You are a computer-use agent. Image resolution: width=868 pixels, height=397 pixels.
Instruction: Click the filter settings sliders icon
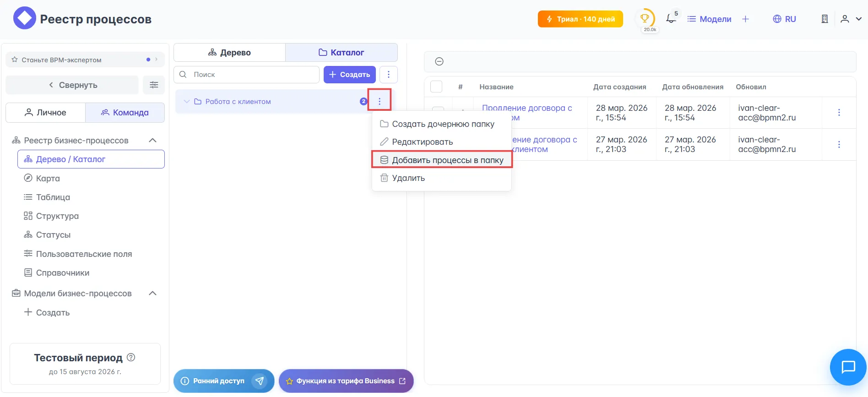pyautogui.click(x=154, y=85)
